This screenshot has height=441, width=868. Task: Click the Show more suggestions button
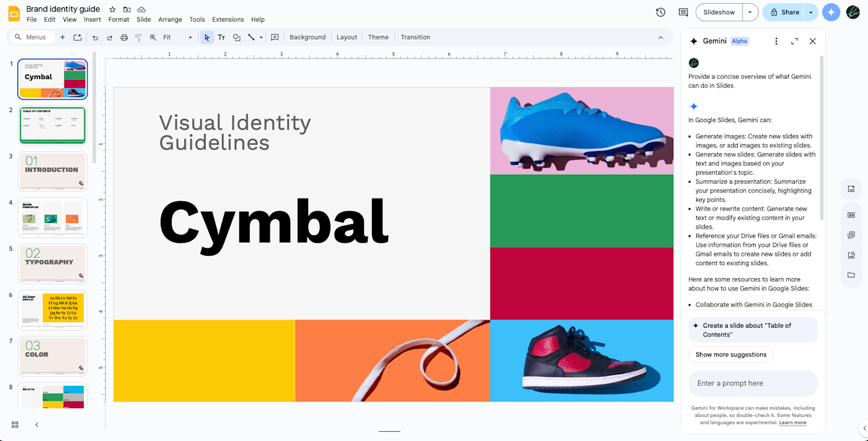(x=731, y=354)
